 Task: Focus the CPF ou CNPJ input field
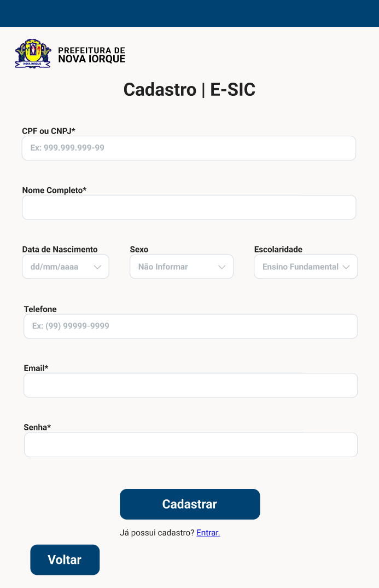pos(189,148)
